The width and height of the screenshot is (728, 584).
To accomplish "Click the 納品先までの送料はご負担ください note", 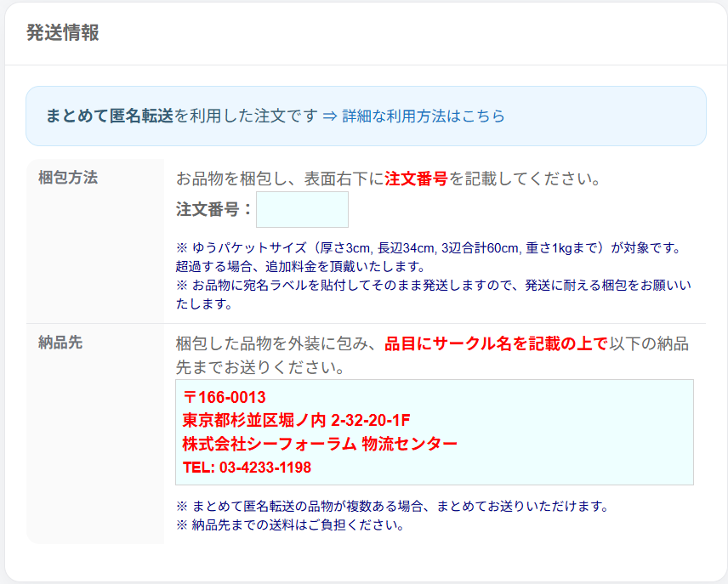I will click(291, 524).
